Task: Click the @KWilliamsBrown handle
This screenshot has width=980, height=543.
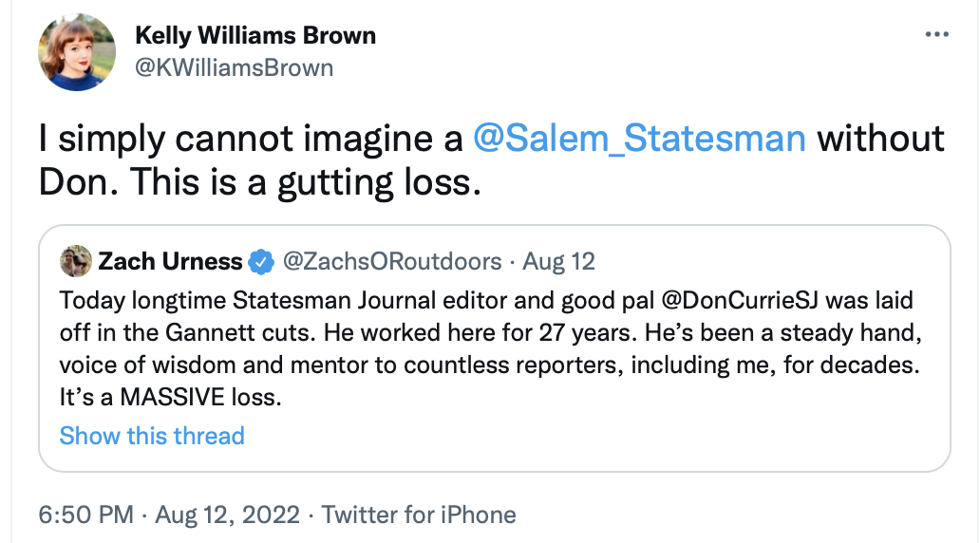Action: point(234,67)
